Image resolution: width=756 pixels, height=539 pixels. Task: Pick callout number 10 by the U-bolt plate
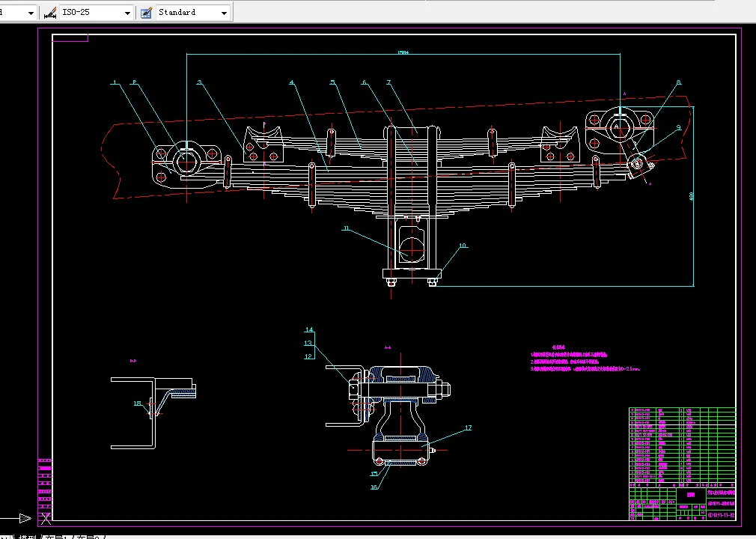tap(463, 246)
